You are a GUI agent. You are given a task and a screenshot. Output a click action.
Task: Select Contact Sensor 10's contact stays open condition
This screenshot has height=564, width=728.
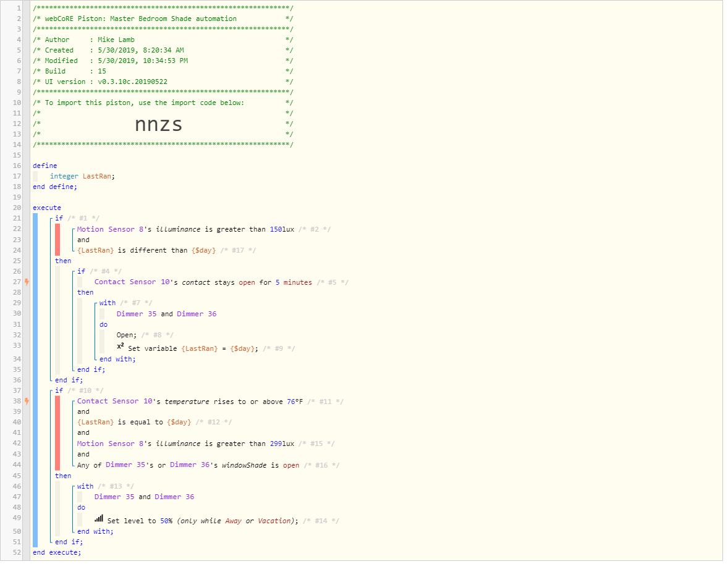coord(203,283)
